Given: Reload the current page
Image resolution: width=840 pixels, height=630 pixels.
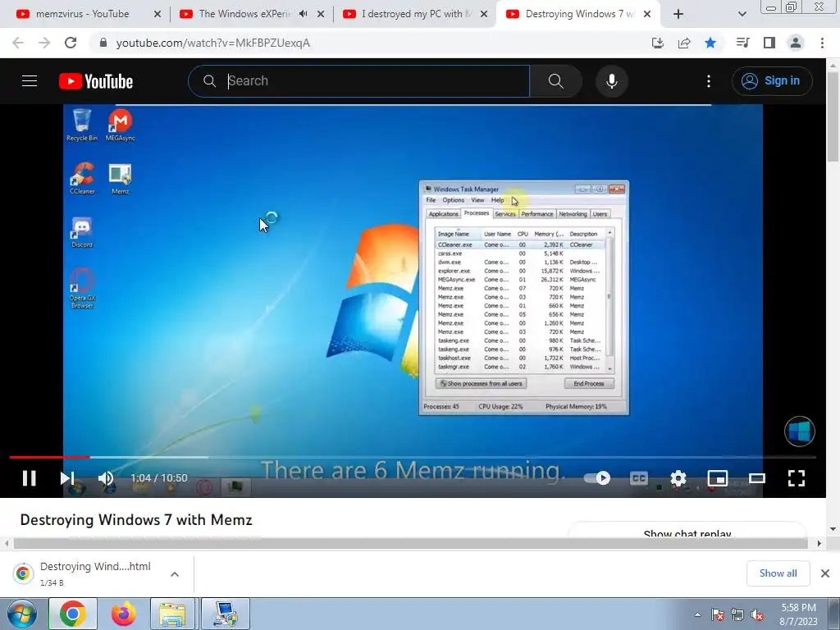Looking at the screenshot, I should (x=71, y=43).
